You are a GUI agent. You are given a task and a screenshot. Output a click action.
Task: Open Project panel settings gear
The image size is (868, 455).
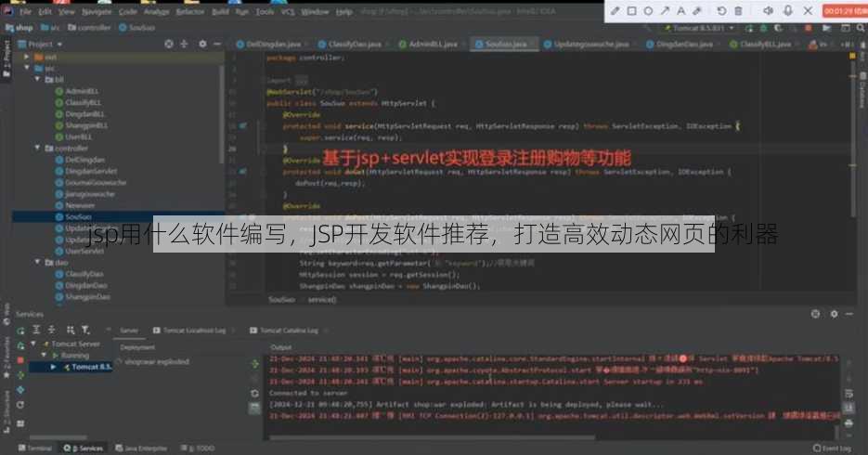[x=202, y=44]
